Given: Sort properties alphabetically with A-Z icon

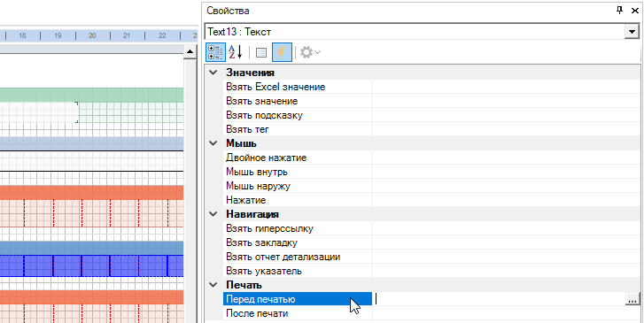Looking at the screenshot, I should [236, 52].
